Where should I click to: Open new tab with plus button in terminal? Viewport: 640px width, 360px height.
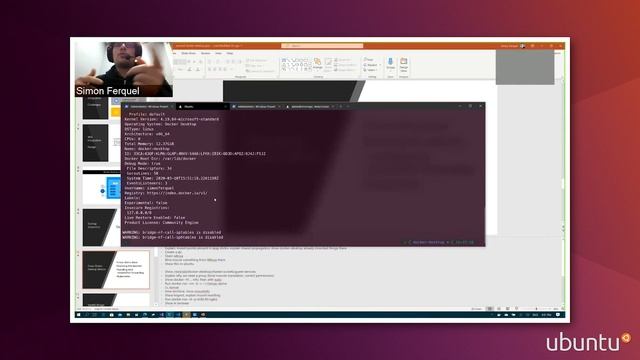coord(340,107)
